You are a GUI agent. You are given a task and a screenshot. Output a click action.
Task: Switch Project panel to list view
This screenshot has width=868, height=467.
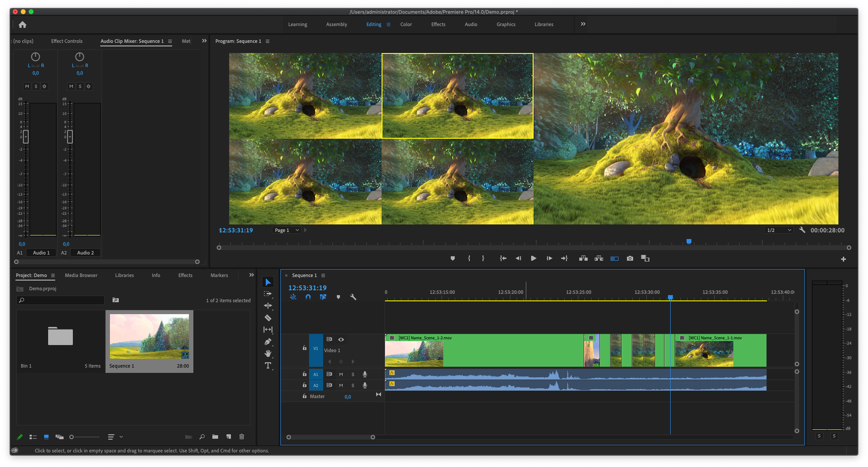[x=33, y=437]
